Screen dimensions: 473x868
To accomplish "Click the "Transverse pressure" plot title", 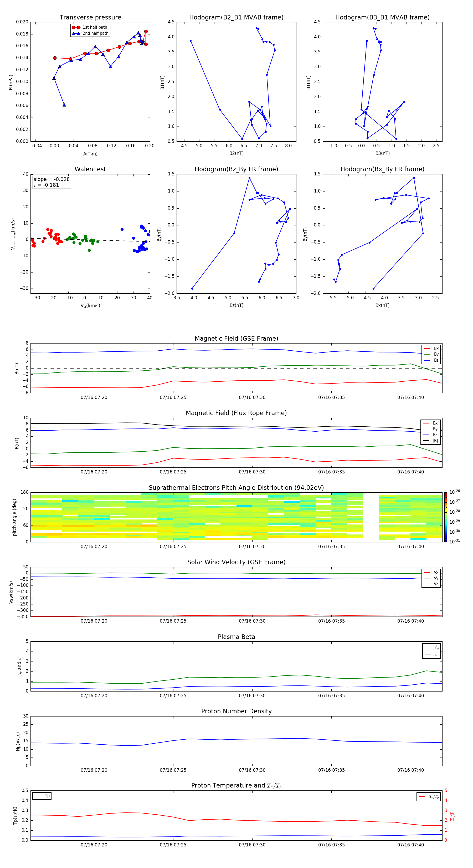I will tap(90, 18).
